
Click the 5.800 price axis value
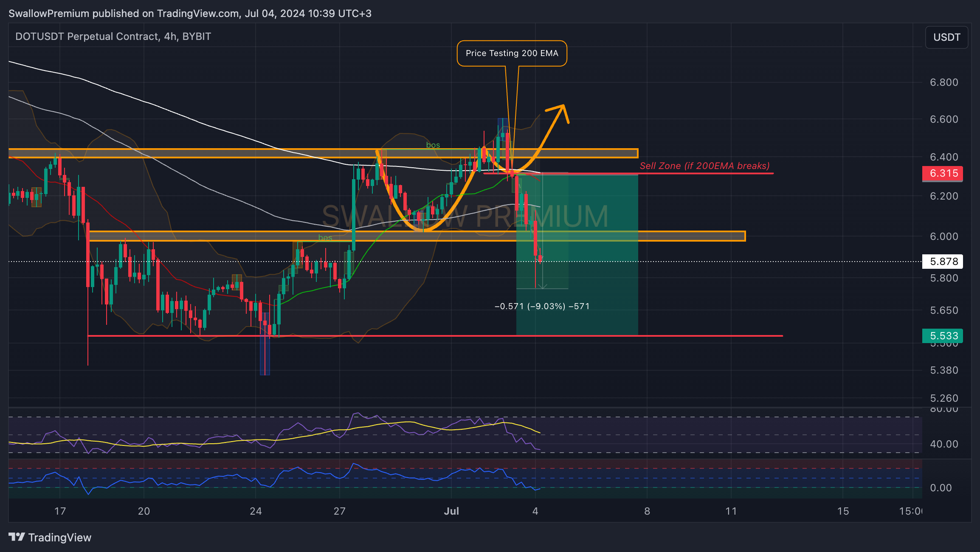(x=944, y=278)
